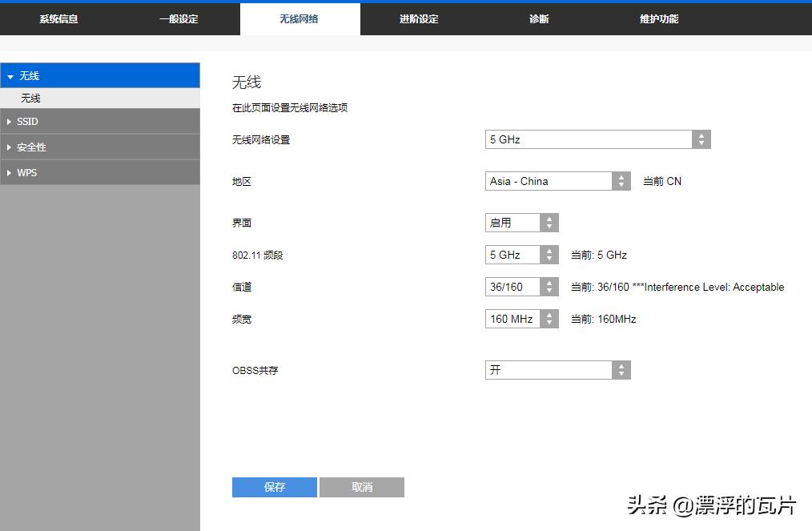Open the 系统信息 tab
This screenshot has width=812, height=531.
click(59, 19)
